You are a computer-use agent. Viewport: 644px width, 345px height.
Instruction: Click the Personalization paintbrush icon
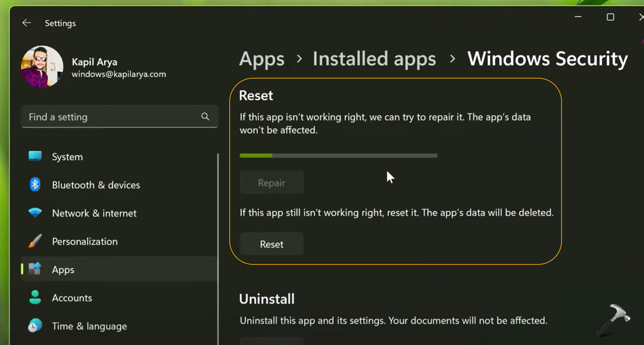[35, 241]
